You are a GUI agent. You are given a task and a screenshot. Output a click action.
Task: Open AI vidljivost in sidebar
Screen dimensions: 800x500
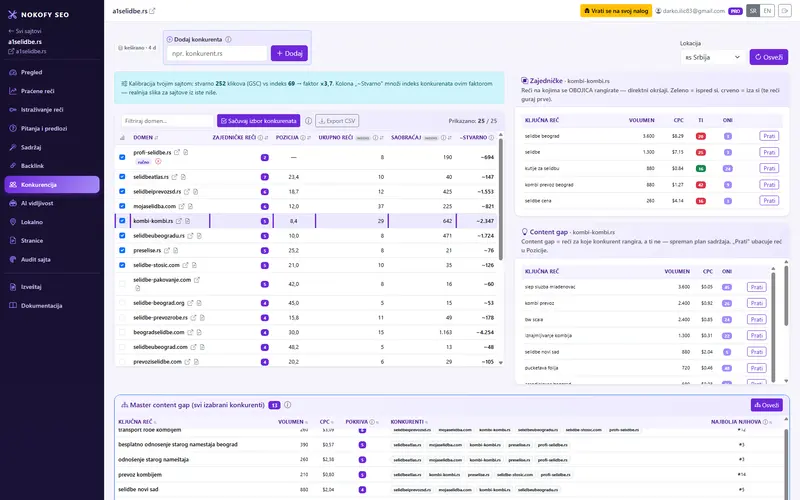pyautogui.click(x=52, y=203)
